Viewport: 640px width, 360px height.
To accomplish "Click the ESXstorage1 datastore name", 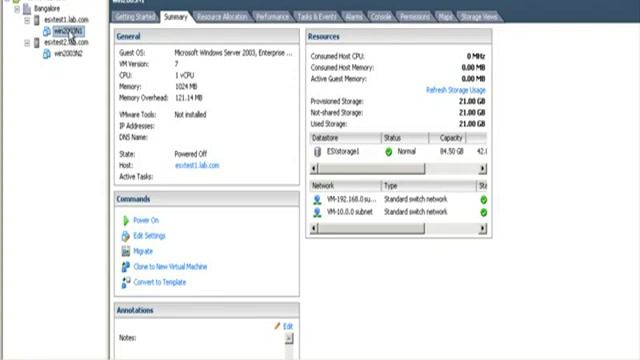I will pos(343,152).
